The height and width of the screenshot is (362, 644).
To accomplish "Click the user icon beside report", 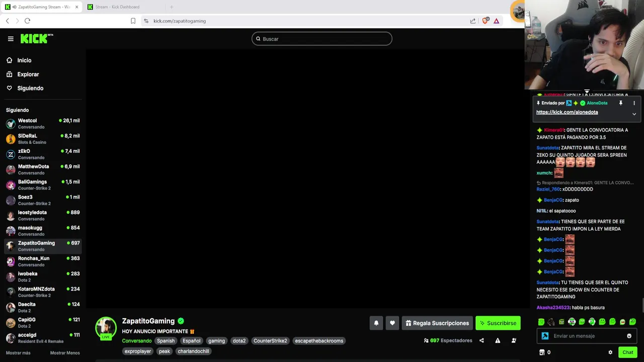I will [514, 340].
